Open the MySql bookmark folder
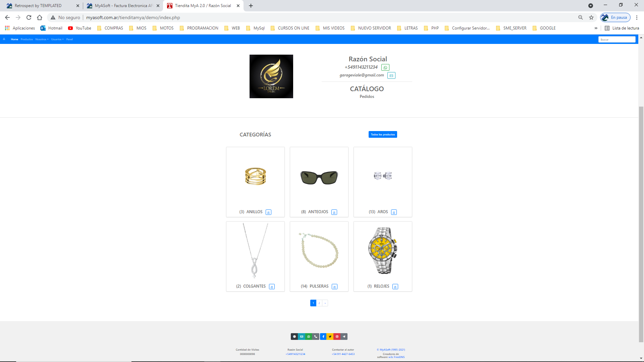 (255, 28)
